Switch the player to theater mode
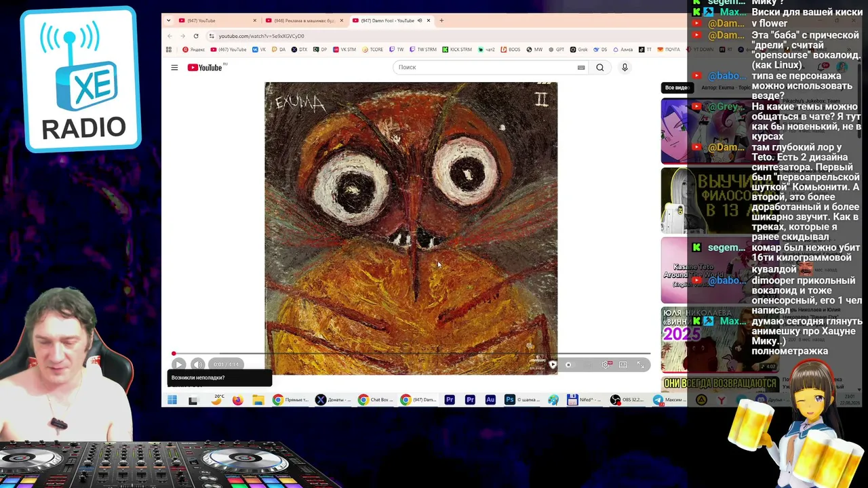868x488 pixels. pos(623,365)
